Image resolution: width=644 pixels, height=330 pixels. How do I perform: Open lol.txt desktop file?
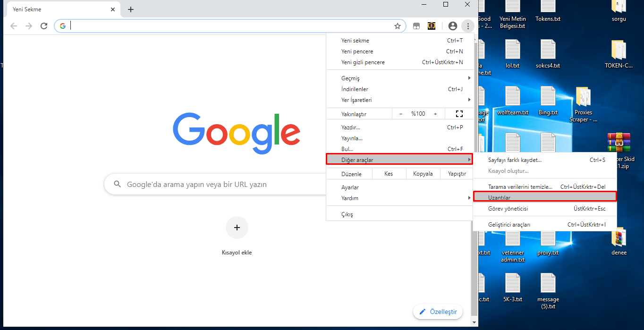pos(512,53)
